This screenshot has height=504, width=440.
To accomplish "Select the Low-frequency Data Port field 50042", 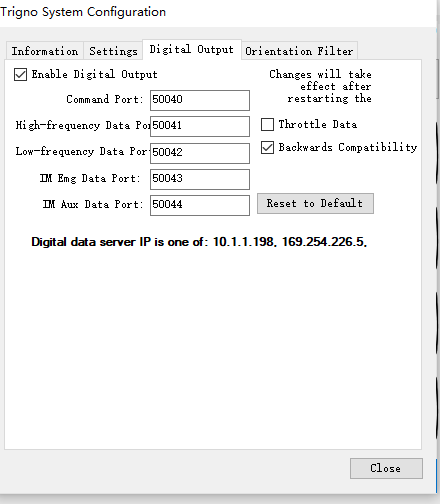I will click(200, 153).
